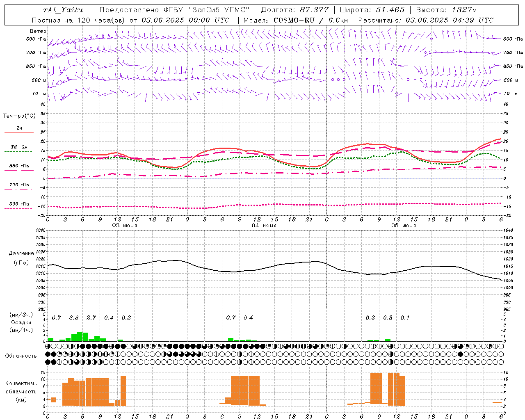Click the 'Осадки' precipitation label
Image resolution: width=525 pixels, height=420 pixels.
(x=21, y=322)
